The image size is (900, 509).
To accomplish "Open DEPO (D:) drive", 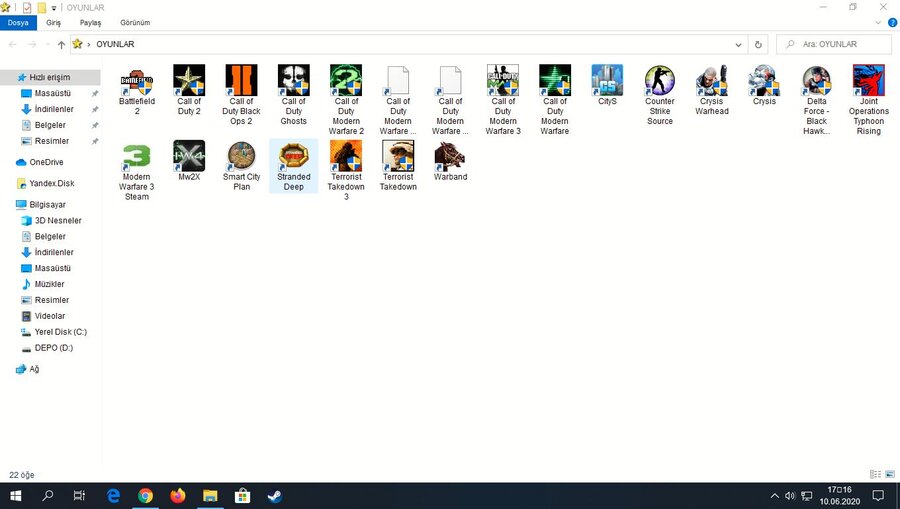I will tap(53, 348).
